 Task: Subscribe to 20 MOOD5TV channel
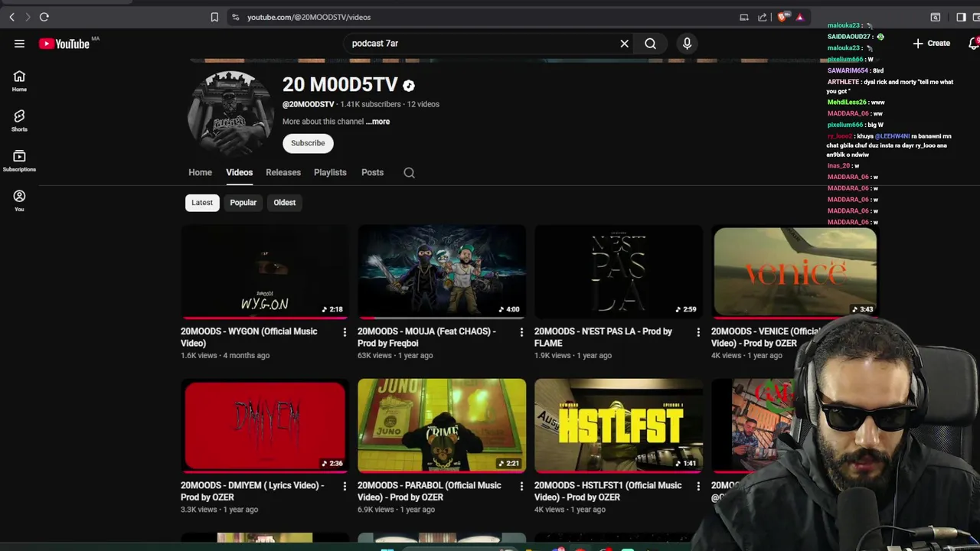tap(308, 143)
